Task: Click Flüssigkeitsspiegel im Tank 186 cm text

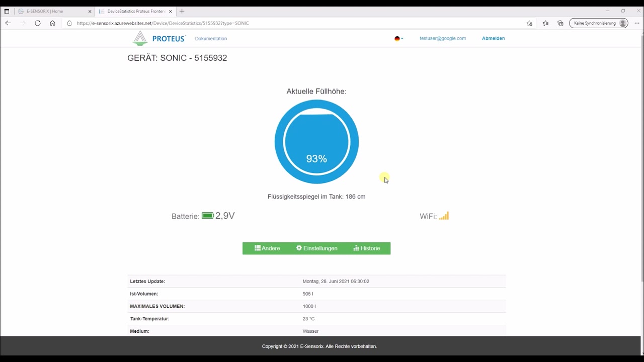Action: pyautogui.click(x=316, y=197)
